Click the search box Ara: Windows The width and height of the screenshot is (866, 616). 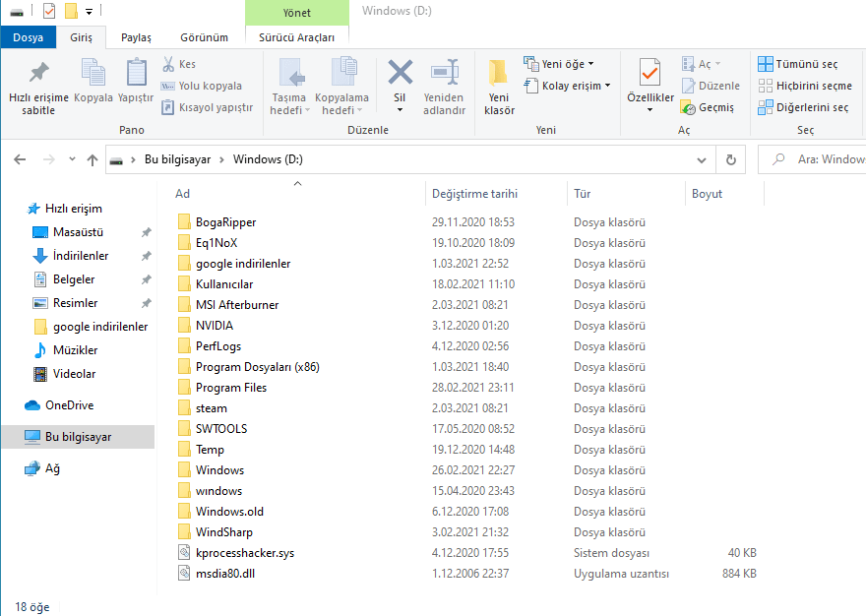(812, 159)
